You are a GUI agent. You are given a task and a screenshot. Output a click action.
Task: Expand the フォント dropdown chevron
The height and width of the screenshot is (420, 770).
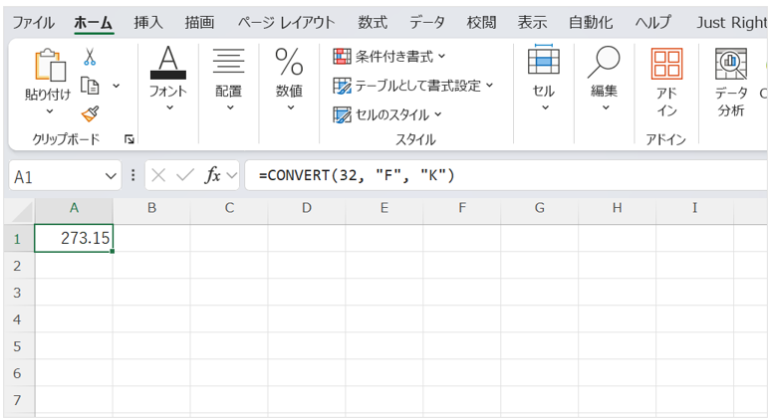169,108
